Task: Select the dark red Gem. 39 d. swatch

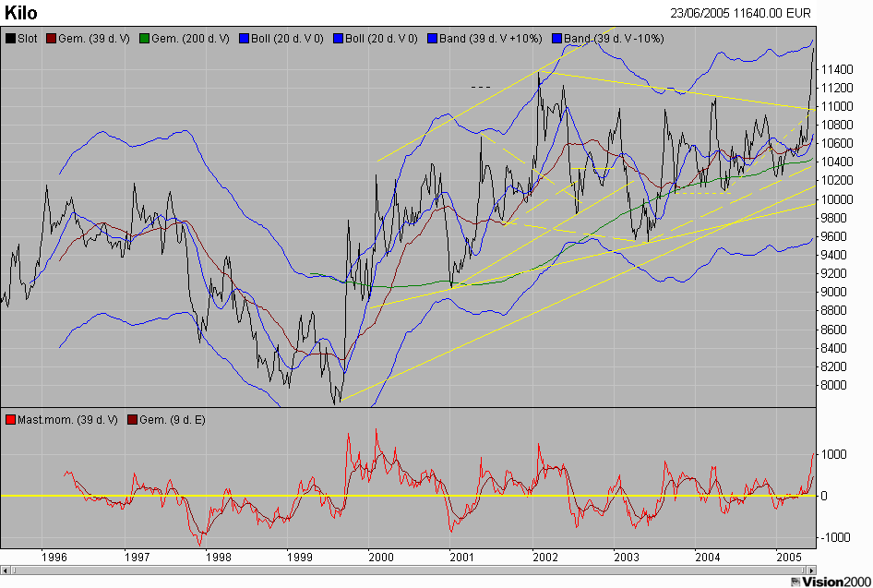Action: pyautogui.click(x=52, y=39)
